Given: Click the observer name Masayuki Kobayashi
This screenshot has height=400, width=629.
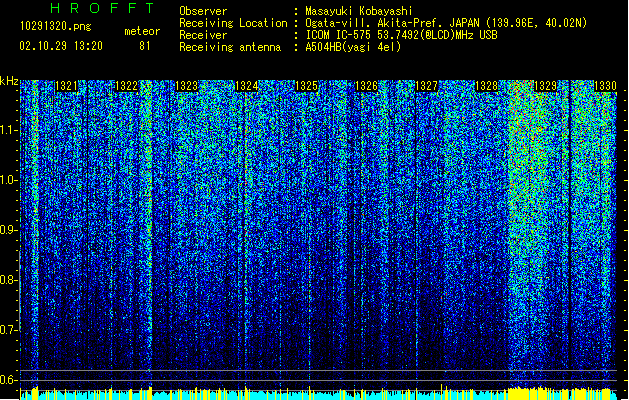Looking at the screenshot, I should click(359, 11).
